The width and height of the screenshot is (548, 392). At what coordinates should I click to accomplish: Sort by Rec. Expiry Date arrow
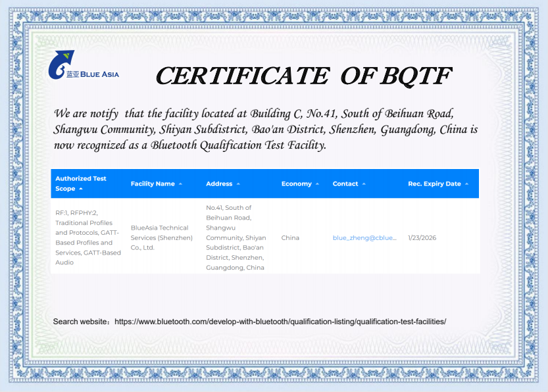pyautogui.click(x=466, y=184)
